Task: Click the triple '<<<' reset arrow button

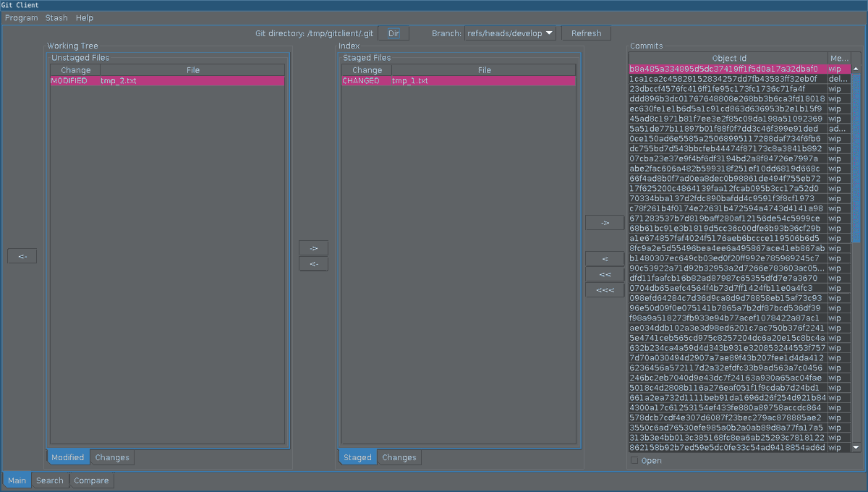Action: (605, 290)
